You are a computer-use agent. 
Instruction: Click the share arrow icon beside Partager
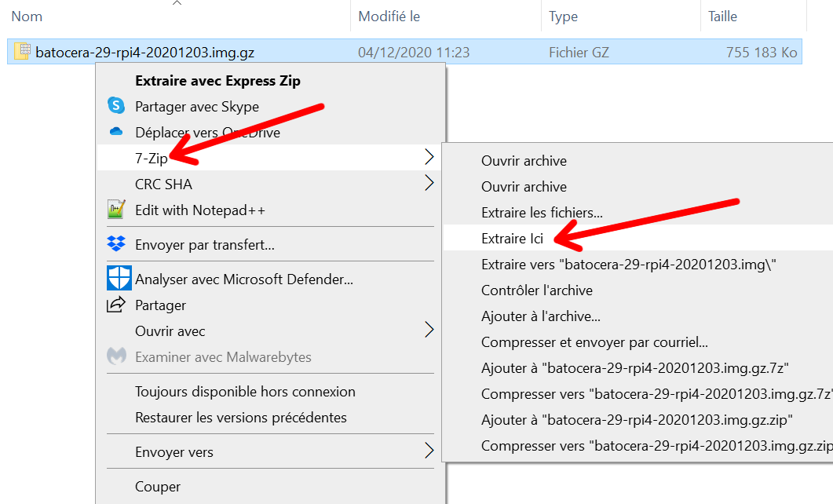click(x=116, y=305)
